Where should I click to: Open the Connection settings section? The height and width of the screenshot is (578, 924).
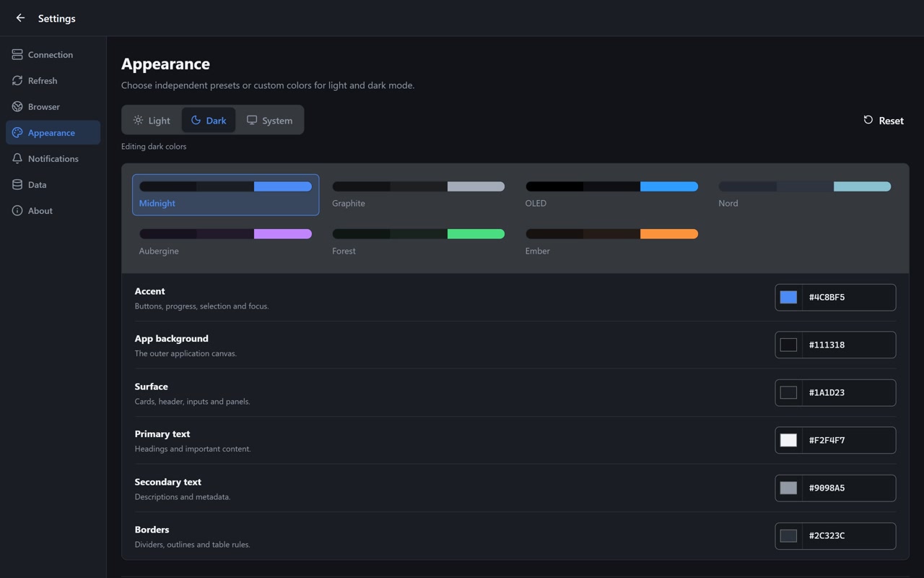pyautogui.click(x=53, y=55)
